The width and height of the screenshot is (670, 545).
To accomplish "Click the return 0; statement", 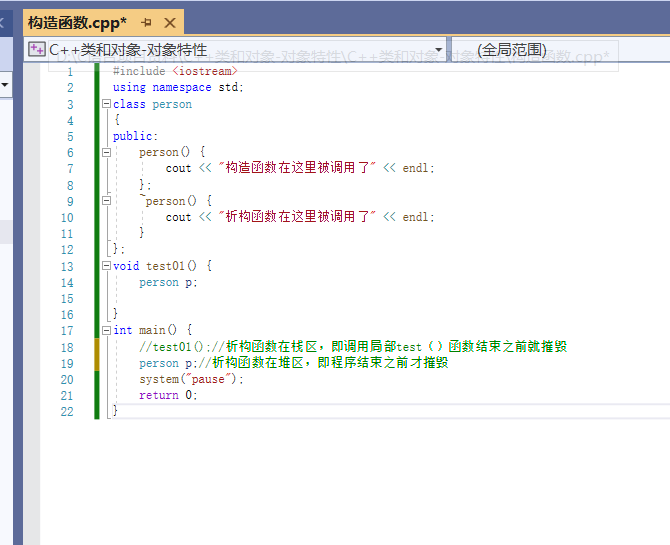I will click(x=168, y=395).
